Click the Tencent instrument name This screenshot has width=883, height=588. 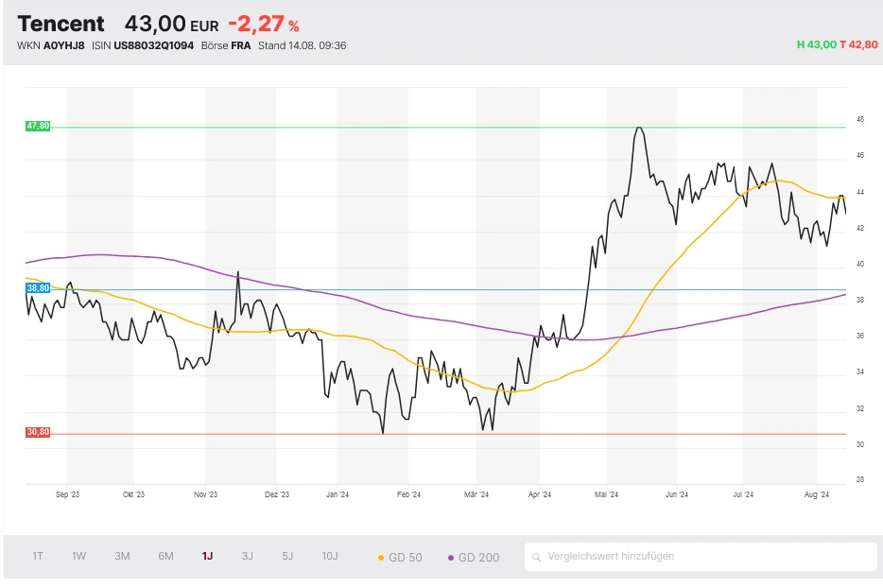(60, 23)
